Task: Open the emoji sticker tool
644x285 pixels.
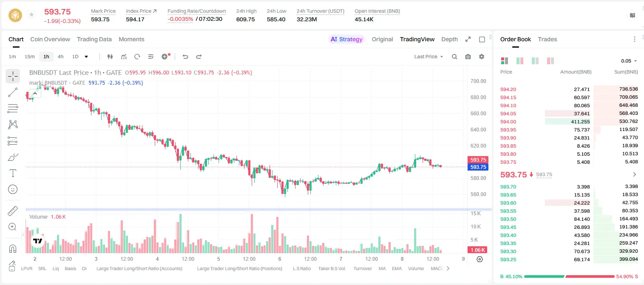Action: 13,189
